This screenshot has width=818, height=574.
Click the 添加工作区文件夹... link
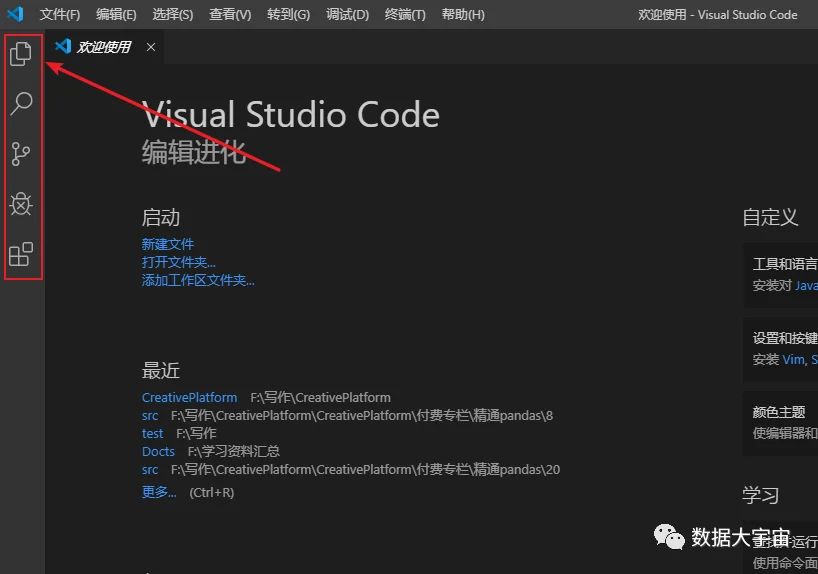198,280
